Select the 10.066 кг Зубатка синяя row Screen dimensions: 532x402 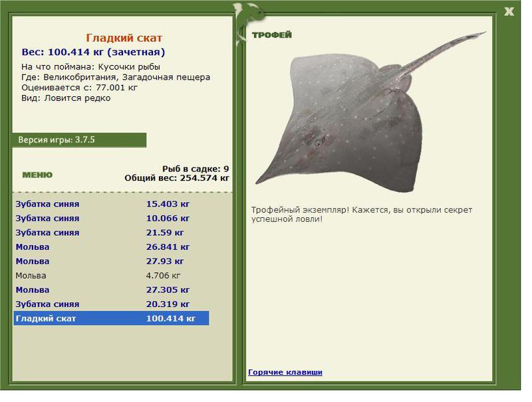pyautogui.click(x=111, y=218)
